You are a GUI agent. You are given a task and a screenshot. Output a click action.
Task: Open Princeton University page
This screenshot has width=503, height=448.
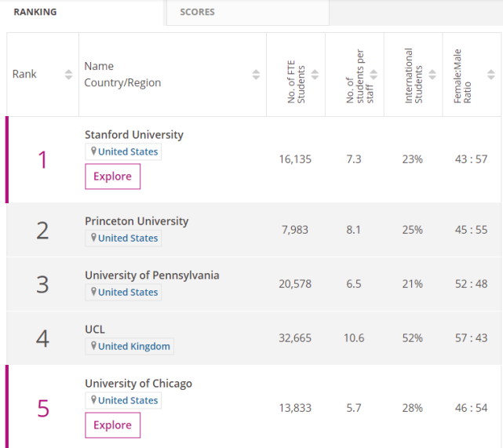pos(137,221)
